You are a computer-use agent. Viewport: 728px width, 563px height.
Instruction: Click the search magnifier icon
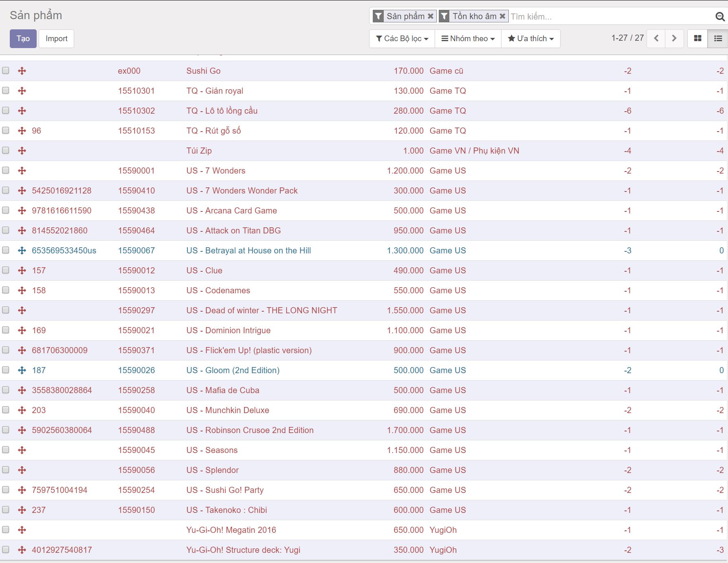pyautogui.click(x=720, y=17)
